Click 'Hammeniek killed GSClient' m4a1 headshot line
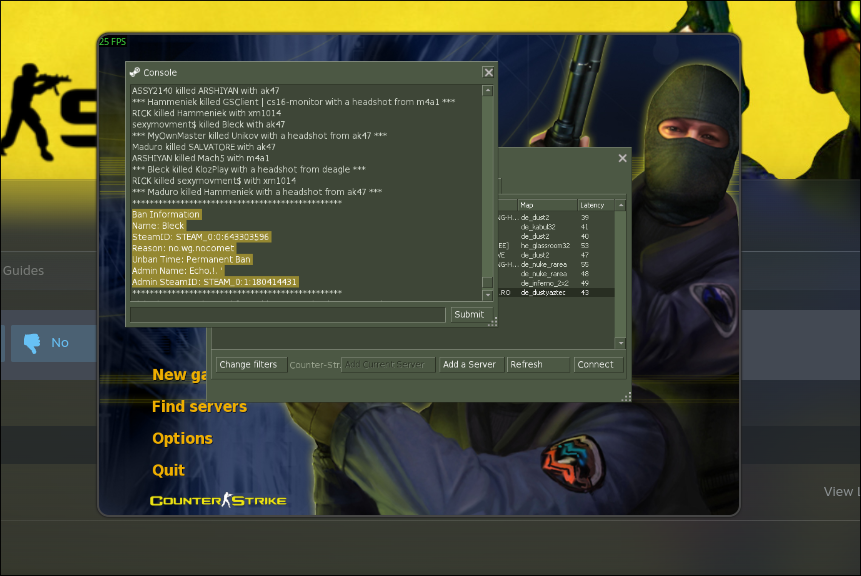Viewport: 861px width, 576px height. point(294,102)
